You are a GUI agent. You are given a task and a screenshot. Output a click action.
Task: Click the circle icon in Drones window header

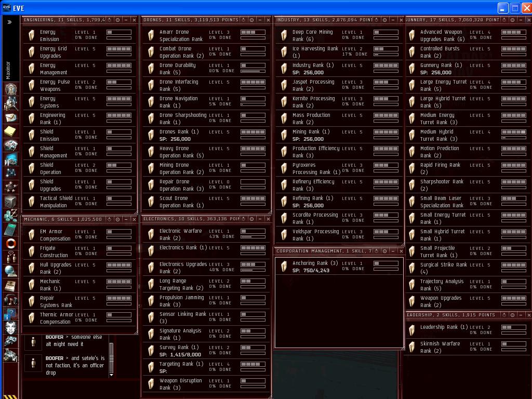[252, 20]
